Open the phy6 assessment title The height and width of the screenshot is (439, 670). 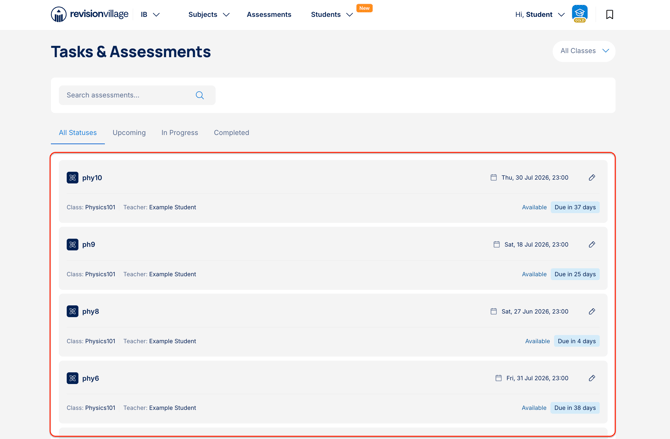pos(91,378)
